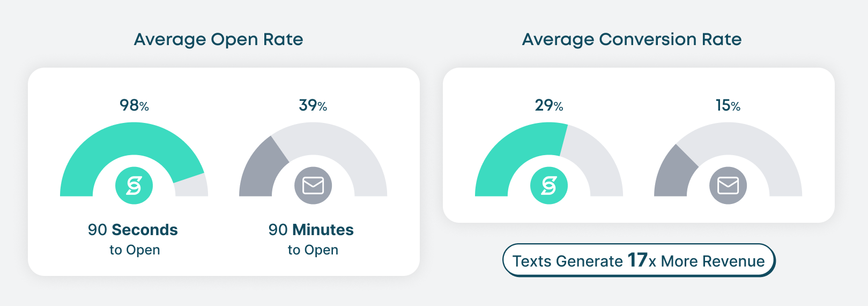Screen dimensions: 868x306
Task: Select the Average Conversion Rate heading
Action: tap(632, 39)
